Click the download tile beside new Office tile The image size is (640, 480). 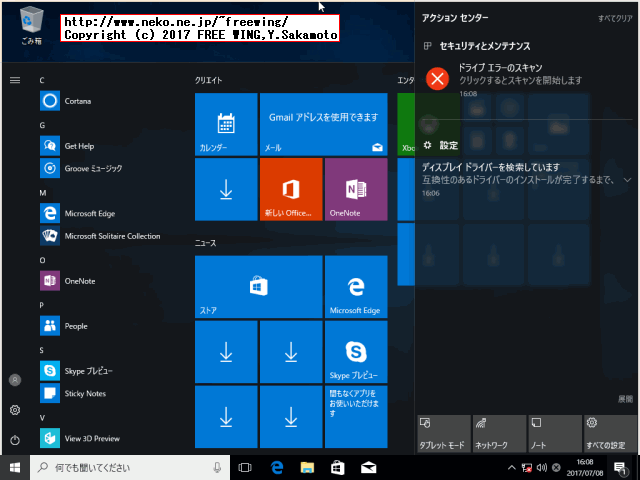pos(226,189)
